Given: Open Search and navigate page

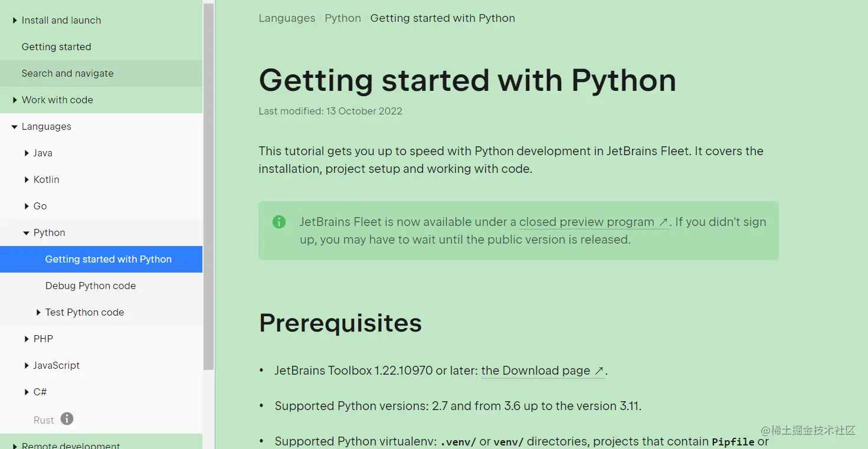Looking at the screenshot, I should point(67,73).
